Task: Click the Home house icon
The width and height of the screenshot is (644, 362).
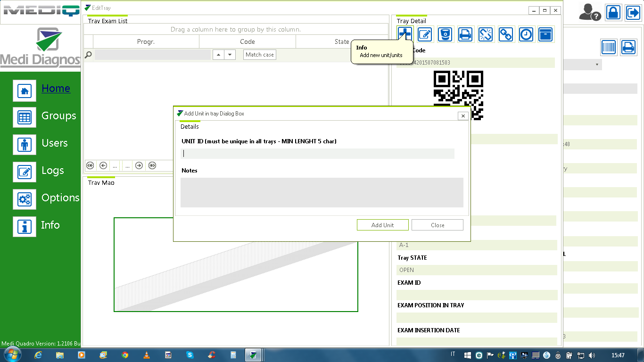Action: click(x=25, y=90)
